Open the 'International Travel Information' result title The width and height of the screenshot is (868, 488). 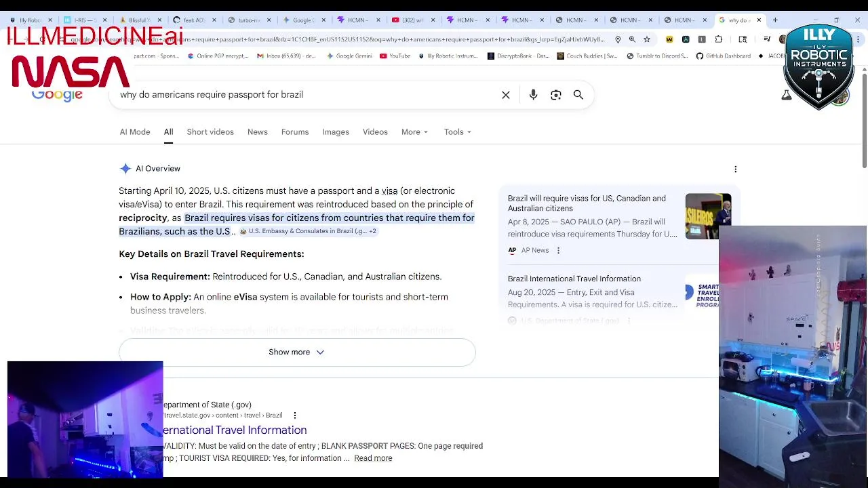pos(235,430)
